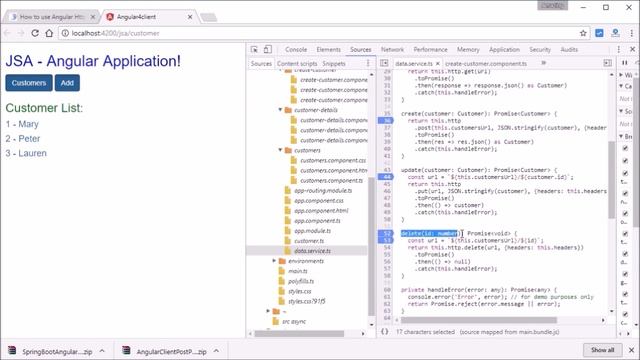Click the code editor horizontal scrollbar
The image size is (640, 360).
(478, 320)
